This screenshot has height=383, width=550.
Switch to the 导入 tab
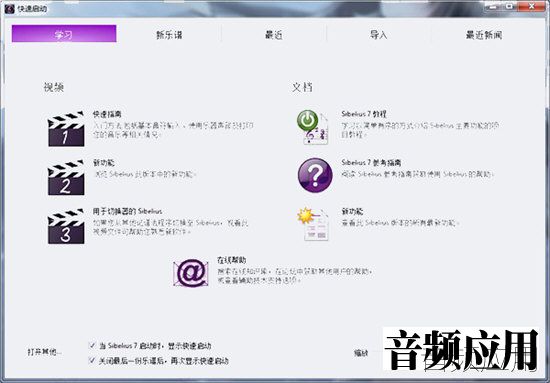click(x=378, y=35)
